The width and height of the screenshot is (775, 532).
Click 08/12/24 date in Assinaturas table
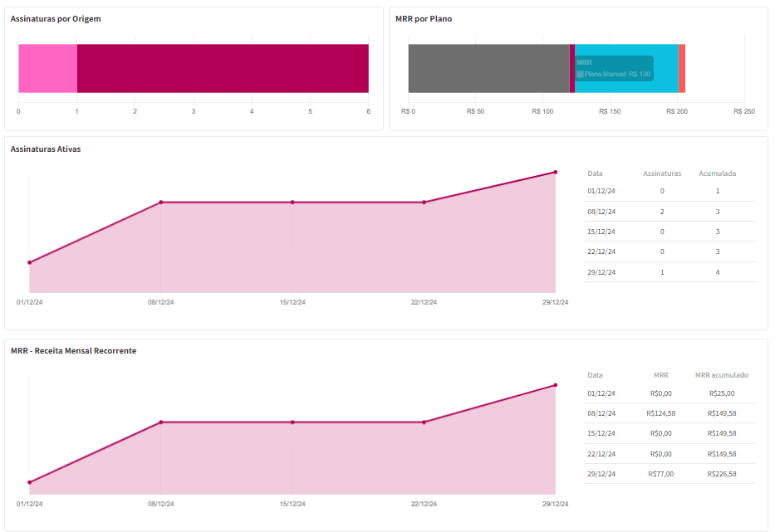click(601, 212)
